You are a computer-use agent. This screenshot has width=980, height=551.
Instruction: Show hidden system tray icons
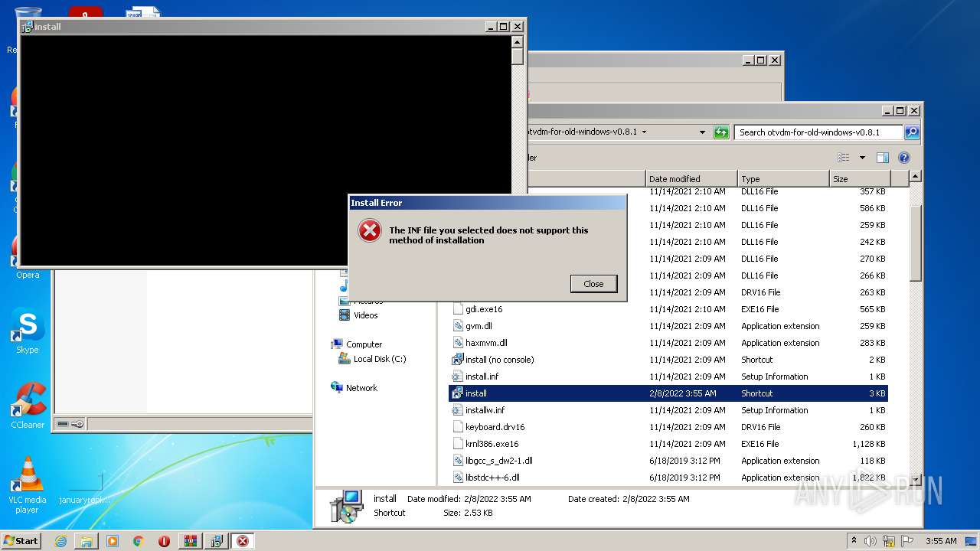[854, 541]
